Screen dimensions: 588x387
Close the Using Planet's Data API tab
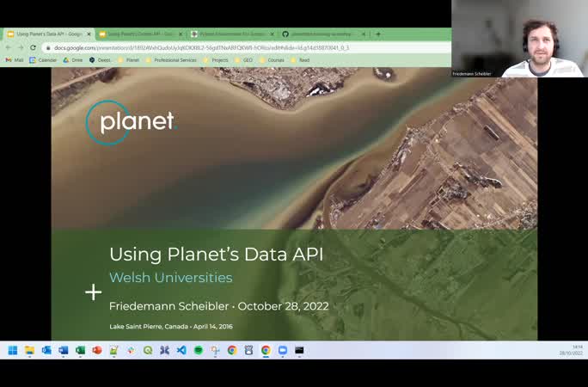[89, 34]
